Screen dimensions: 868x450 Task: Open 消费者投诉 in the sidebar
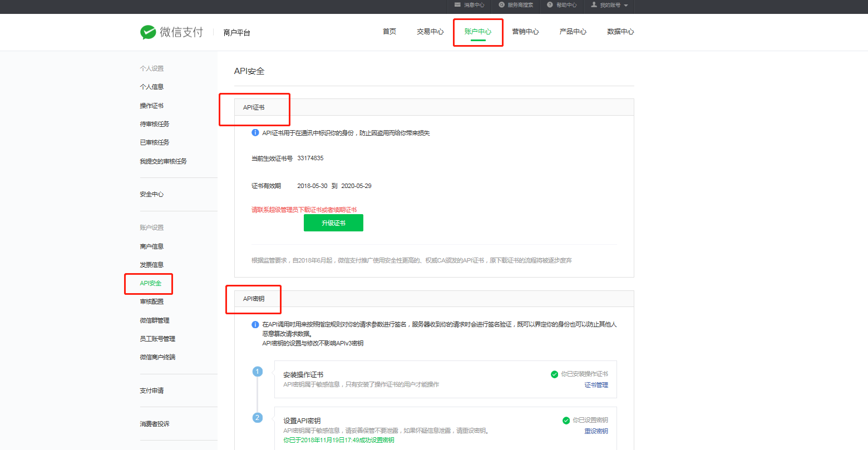click(x=155, y=424)
